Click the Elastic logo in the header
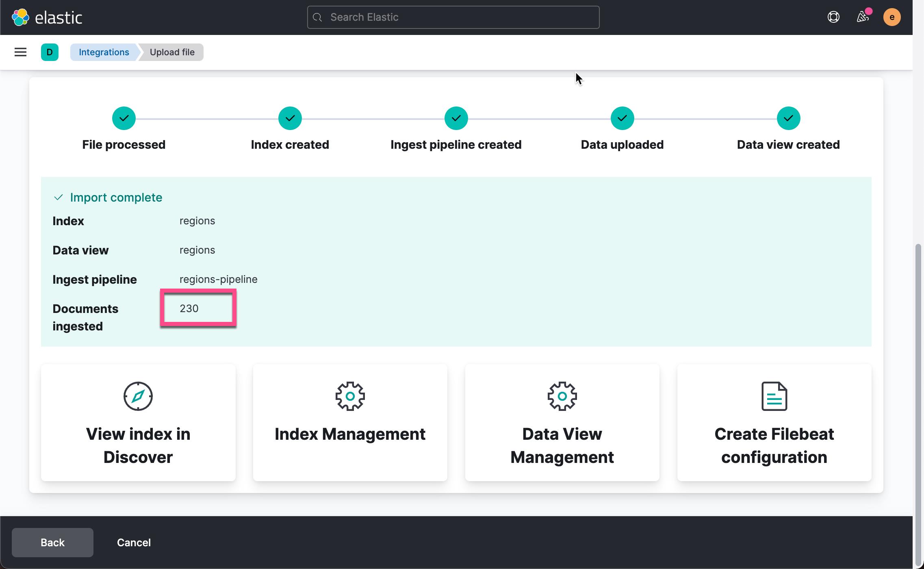Viewport: 924px width, 569px height. click(47, 17)
